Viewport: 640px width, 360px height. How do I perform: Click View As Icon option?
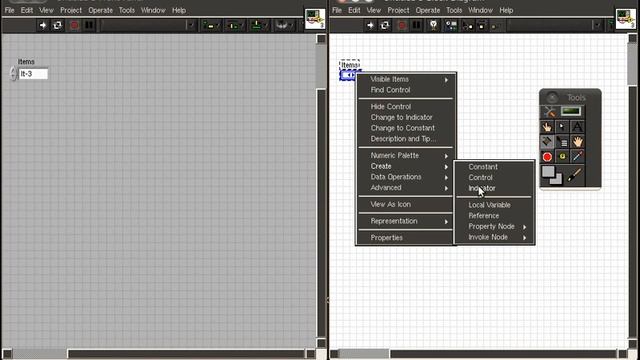[390, 204]
